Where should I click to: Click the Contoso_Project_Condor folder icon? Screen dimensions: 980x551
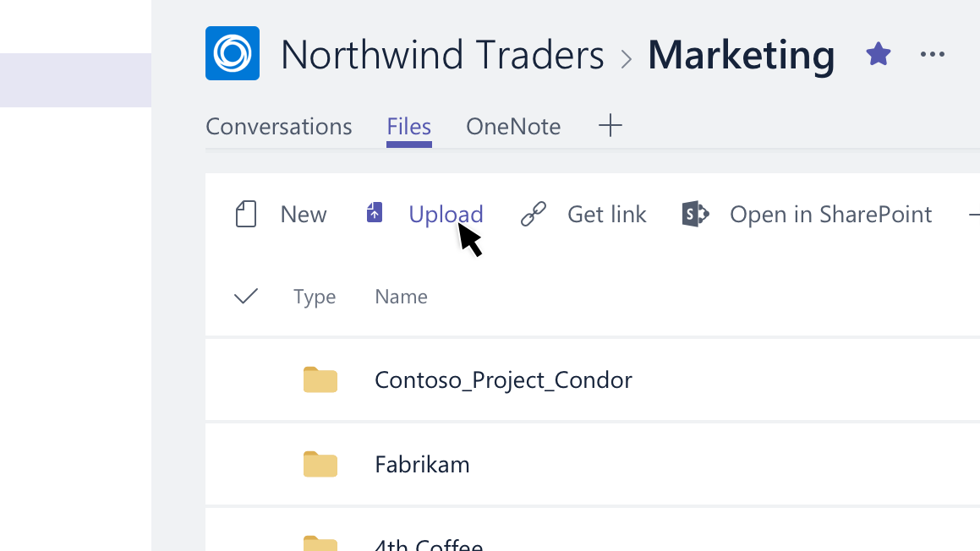[320, 379]
